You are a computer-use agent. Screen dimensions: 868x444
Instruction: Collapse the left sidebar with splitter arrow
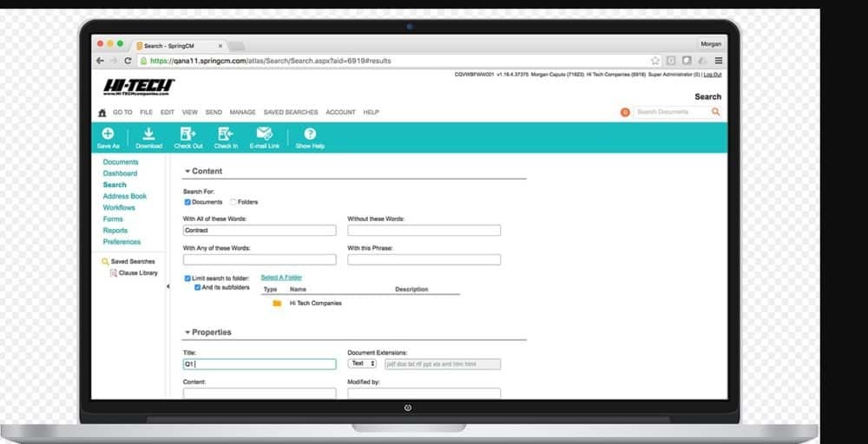[168, 286]
